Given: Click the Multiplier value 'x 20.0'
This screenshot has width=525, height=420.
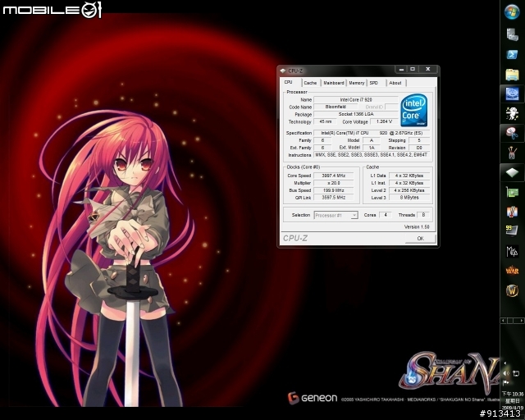Looking at the screenshot, I should click(x=334, y=183).
